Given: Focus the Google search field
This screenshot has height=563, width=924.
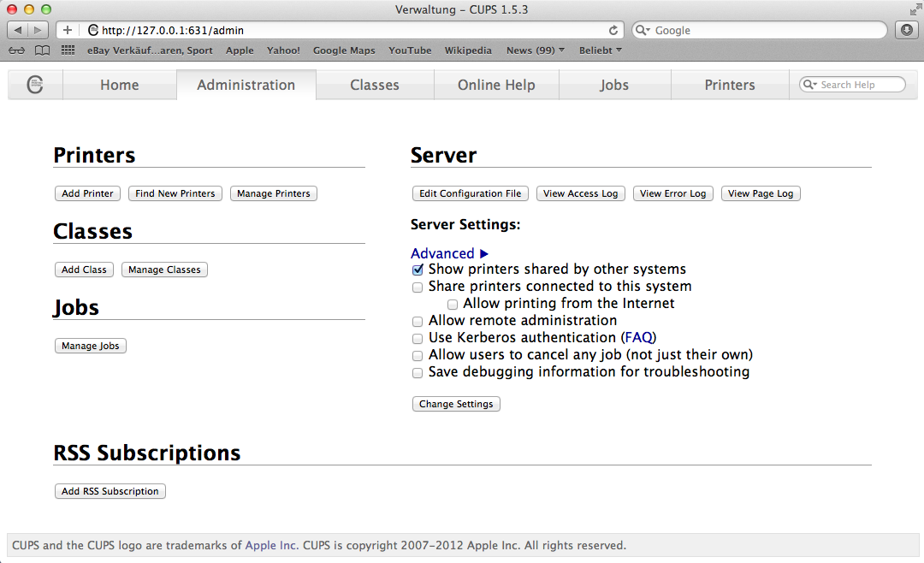Looking at the screenshot, I should click(760, 30).
